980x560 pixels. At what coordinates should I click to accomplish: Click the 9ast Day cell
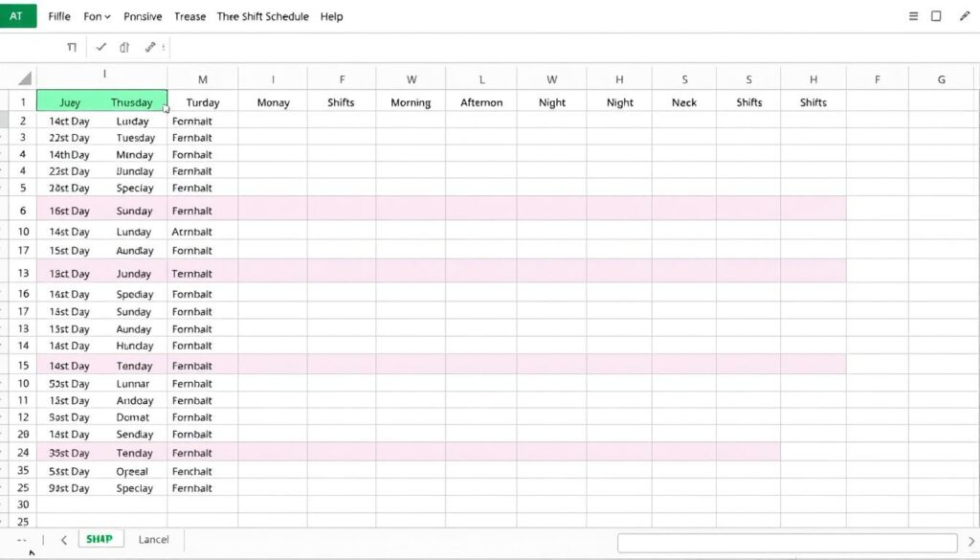tap(69, 488)
